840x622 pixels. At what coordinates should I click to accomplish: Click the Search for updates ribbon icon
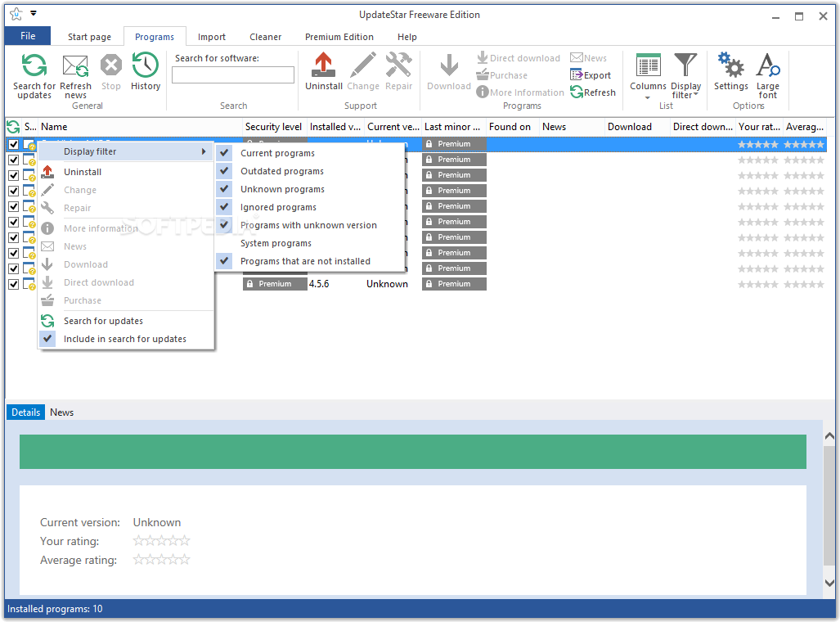click(x=34, y=66)
